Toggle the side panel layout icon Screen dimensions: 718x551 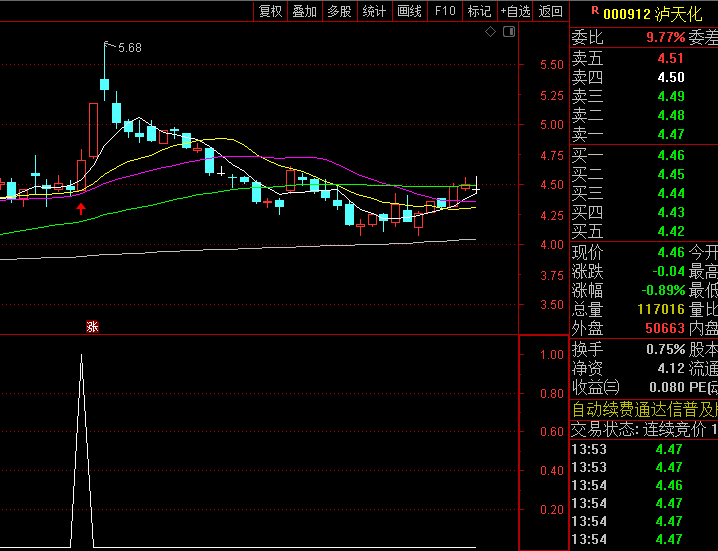508,32
